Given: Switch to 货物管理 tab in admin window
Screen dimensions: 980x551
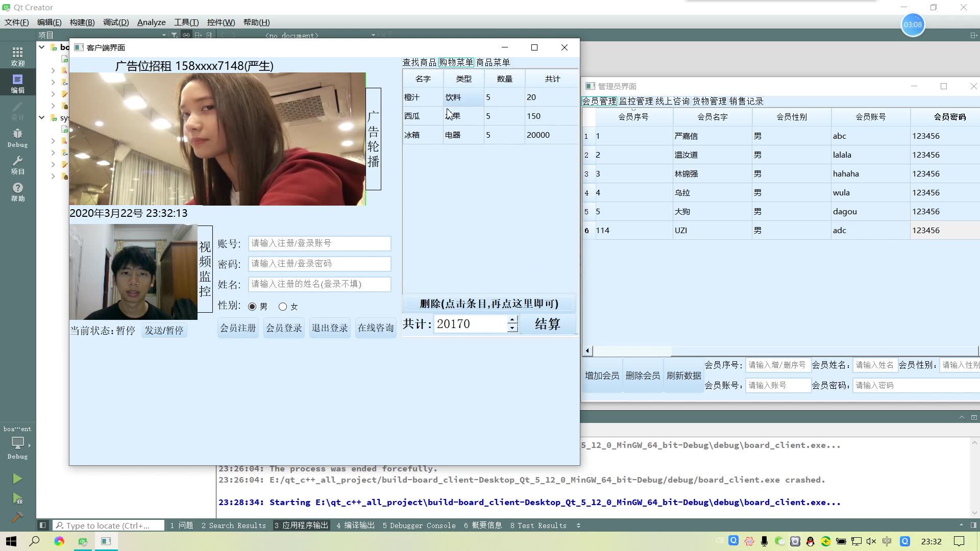Looking at the screenshot, I should (709, 101).
